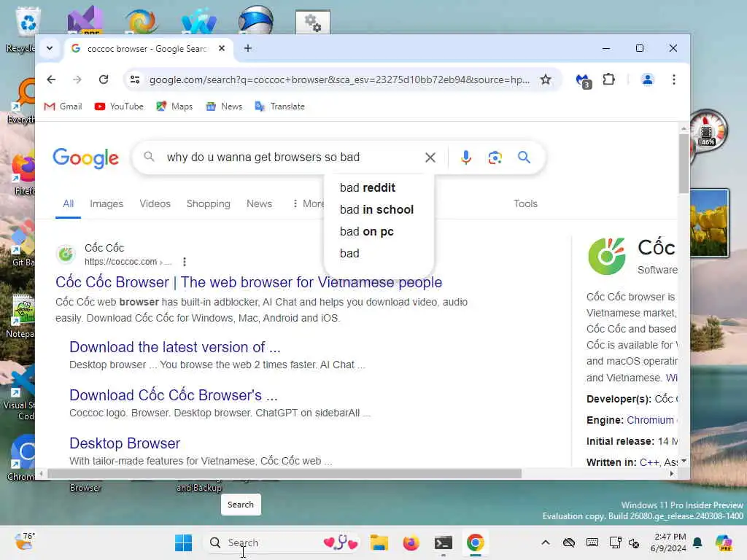Image resolution: width=747 pixels, height=560 pixels.
Task: Expand the More search filters menu
Action: (308, 204)
